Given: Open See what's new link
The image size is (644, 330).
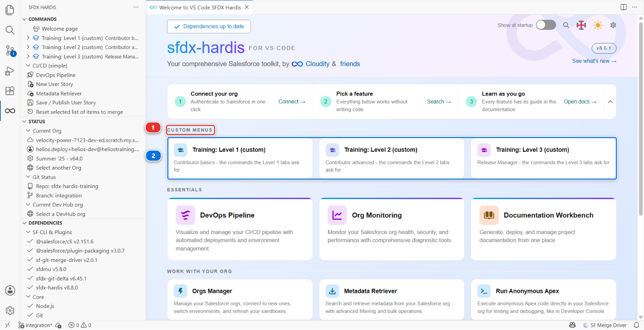Looking at the screenshot, I should click(x=594, y=61).
